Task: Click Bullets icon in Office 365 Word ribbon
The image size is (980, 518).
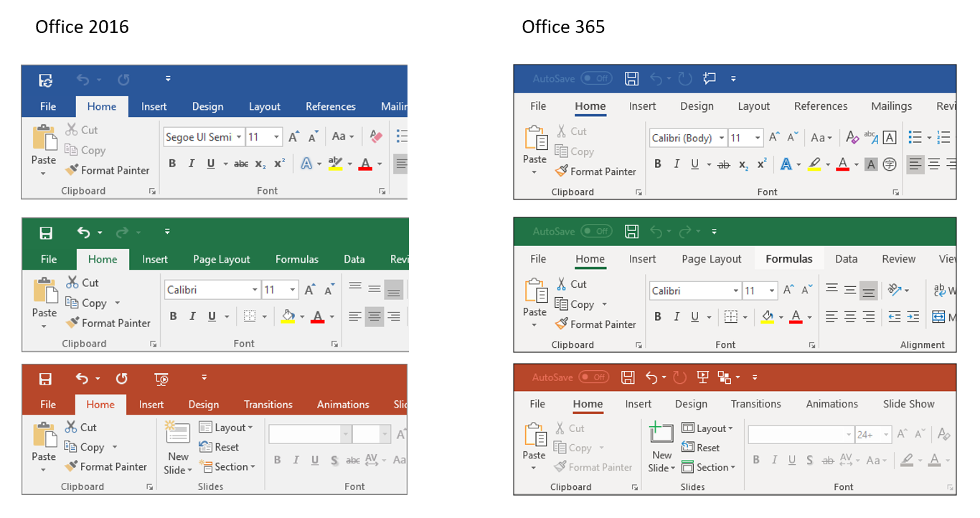Action: point(915,137)
